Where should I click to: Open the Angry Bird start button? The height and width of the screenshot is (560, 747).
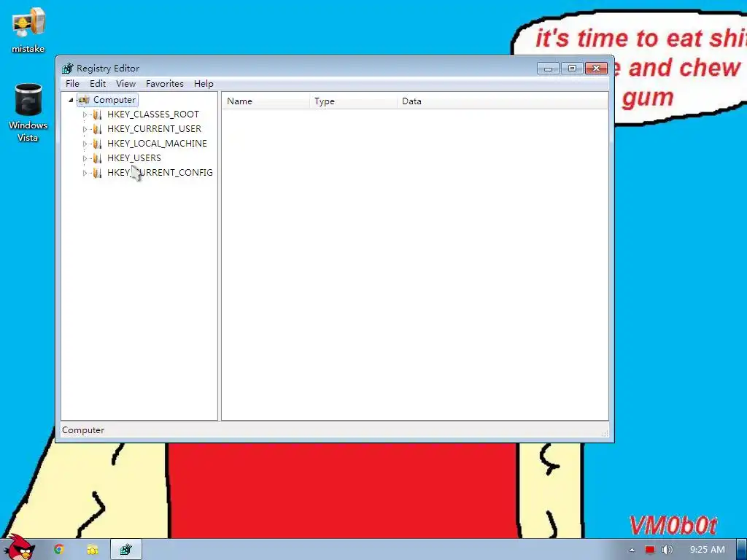(19, 548)
